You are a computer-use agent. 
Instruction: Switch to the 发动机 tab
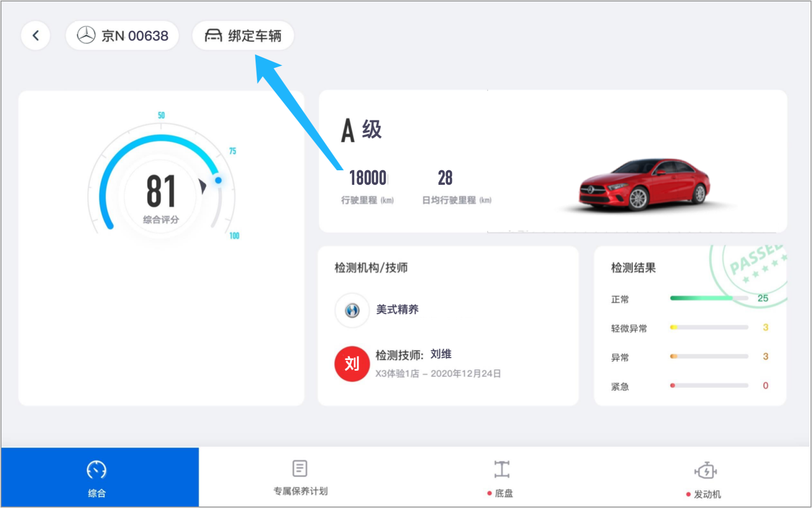pyautogui.click(x=706, y=477)
